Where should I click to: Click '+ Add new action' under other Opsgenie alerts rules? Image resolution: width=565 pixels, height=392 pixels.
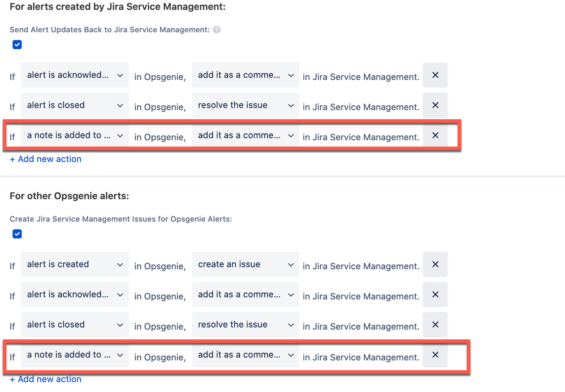(x=45, y=379)
